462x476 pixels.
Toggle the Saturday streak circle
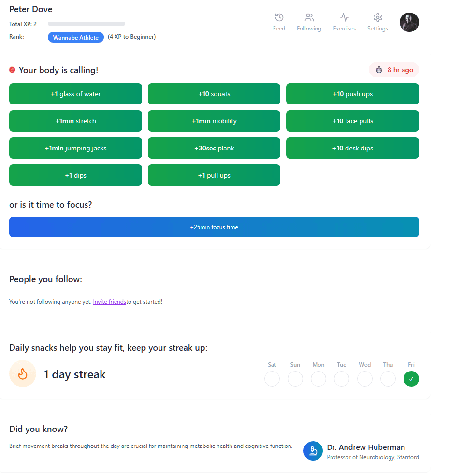point(272,379)
